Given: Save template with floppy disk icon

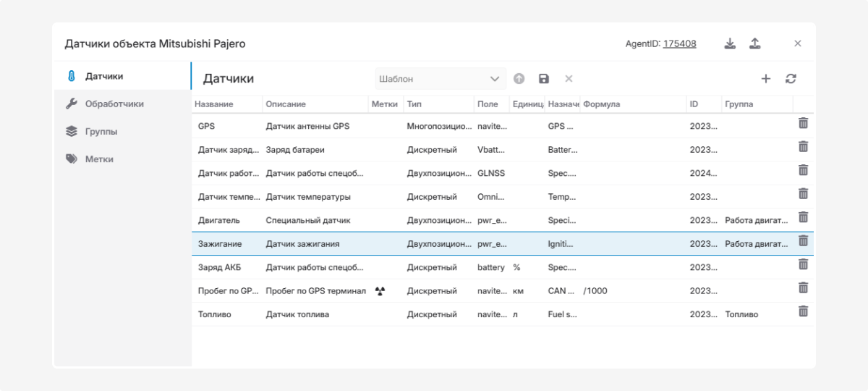Looking at the screenshot, I should click(x=544, y=79).
